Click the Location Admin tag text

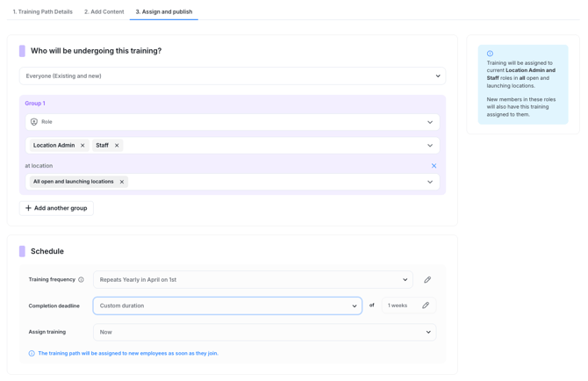54,146
